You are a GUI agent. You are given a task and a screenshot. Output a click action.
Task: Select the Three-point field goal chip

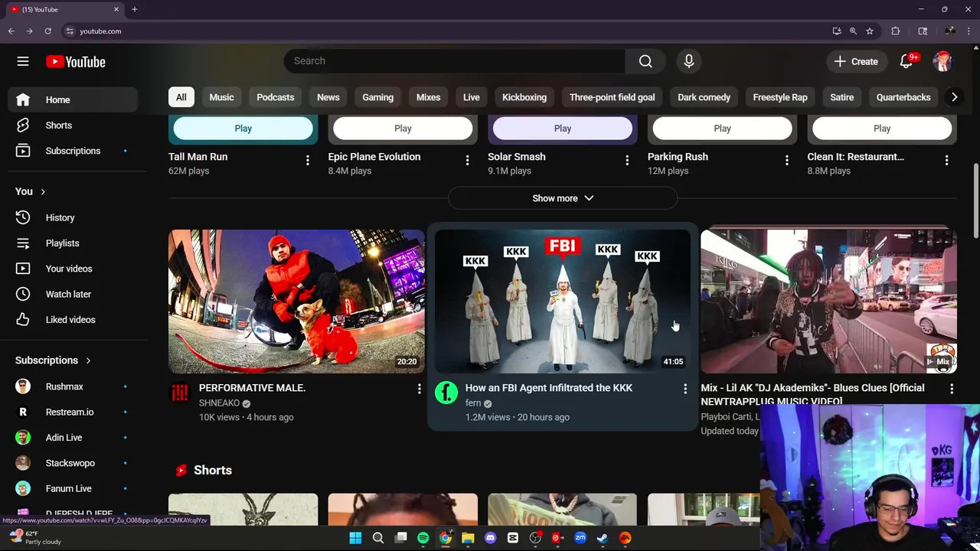click(x=612, y=97)
